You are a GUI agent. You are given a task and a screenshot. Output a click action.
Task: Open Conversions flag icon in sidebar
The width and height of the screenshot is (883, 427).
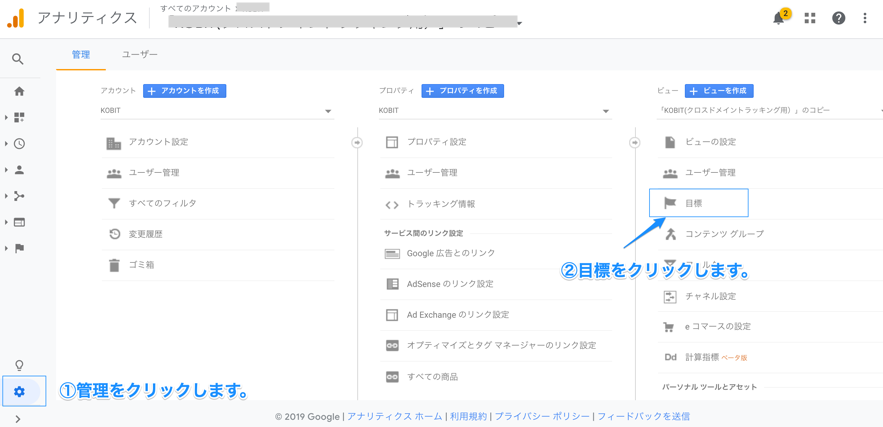tap(19, 248)
